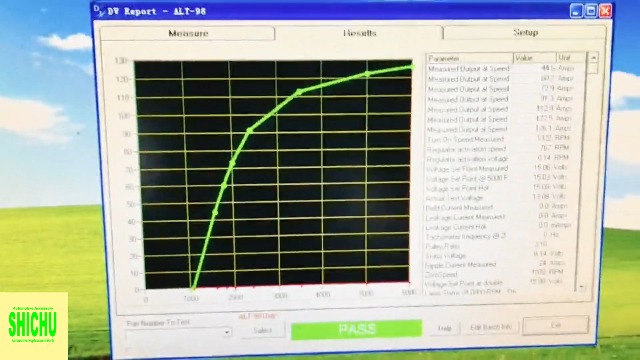The height and width of the screenshot is (360, 640).
Task: Maximize the DV Report window
Action: coord(591,11)
